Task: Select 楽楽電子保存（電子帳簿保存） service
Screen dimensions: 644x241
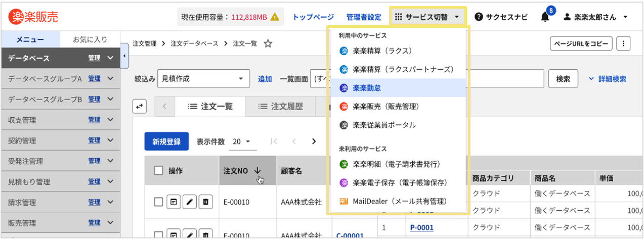Action: [398, 182]
